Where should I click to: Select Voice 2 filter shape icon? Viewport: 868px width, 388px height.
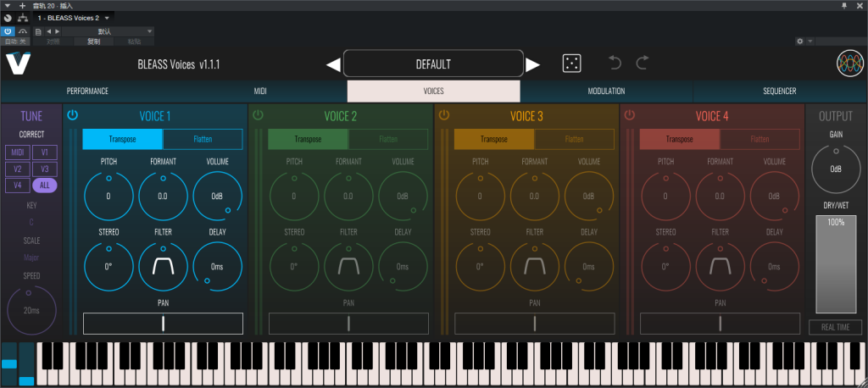(348, 267)
